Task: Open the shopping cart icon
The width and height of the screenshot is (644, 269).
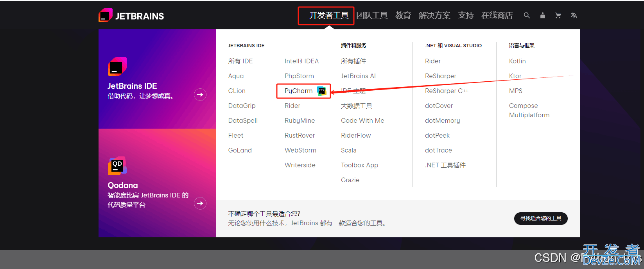Action: [558, 15]
